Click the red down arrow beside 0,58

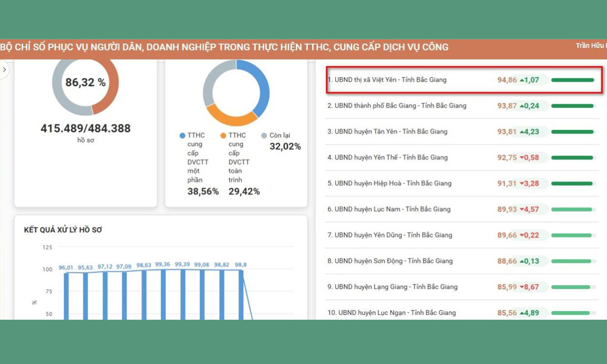[522, 158]
